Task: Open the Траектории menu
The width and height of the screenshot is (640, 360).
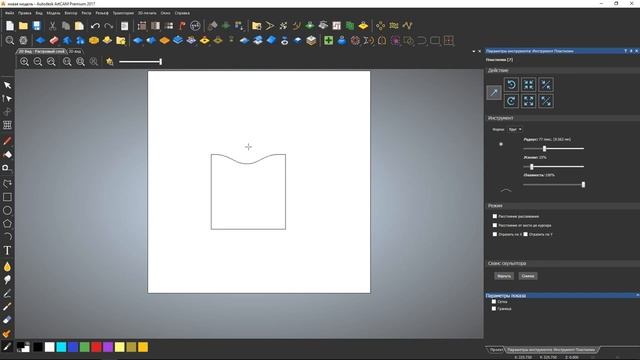Action: click(x=123, y=13)
